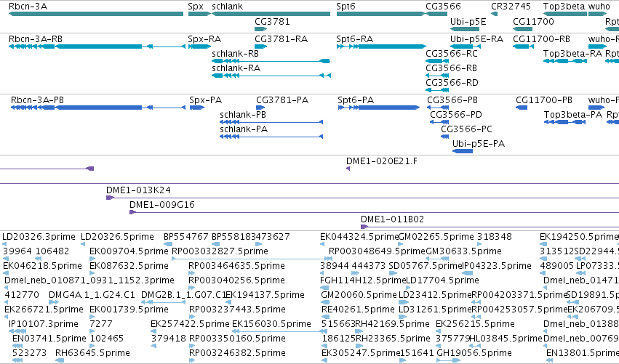Select the CG3566-PB protein label
Image resolution: width=619 pixels, height=364 pixels.
pos(452,100)
